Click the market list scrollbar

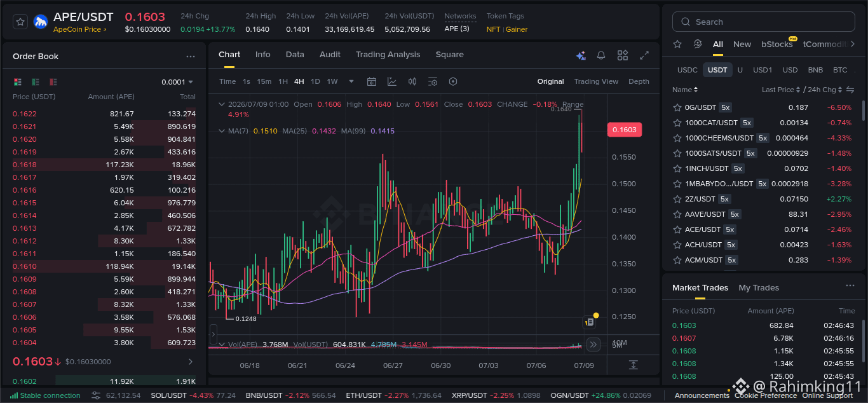(863, 110)
